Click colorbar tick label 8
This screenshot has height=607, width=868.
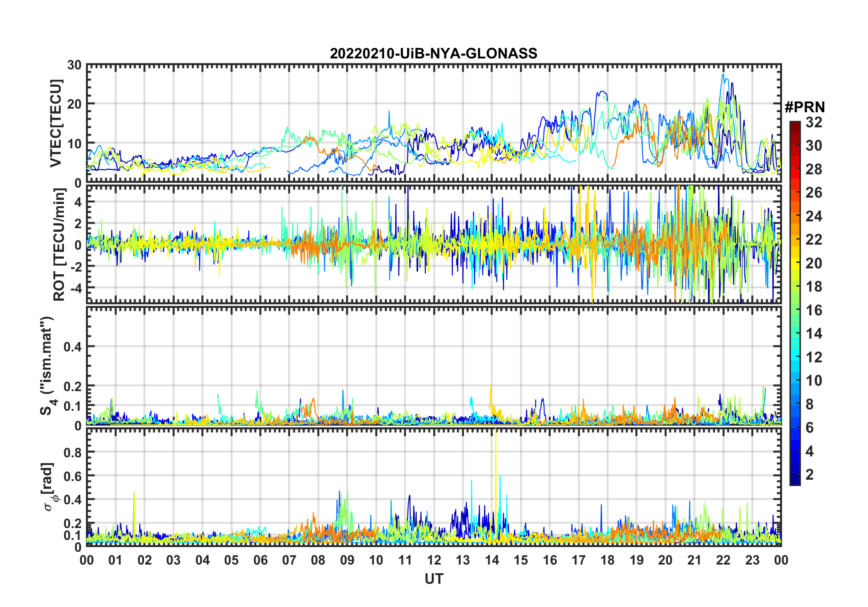[x=810, y=404]
